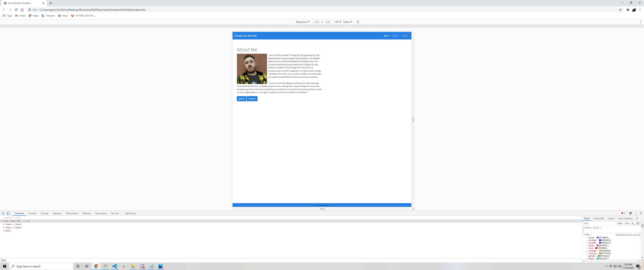Screen dimensions: 644x270
Task: Open color picker for --red swatch
Action: point(596,248)
